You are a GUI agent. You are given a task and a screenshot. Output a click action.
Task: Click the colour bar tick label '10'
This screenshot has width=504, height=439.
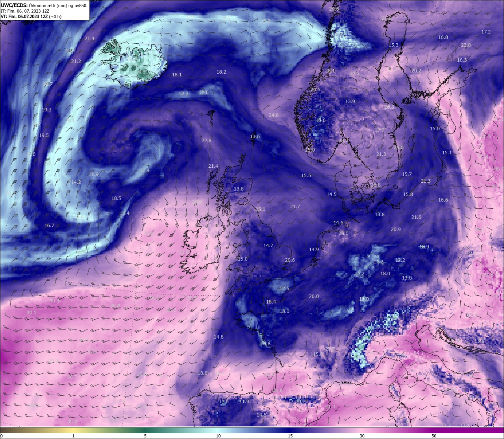[x=218, y=436]
